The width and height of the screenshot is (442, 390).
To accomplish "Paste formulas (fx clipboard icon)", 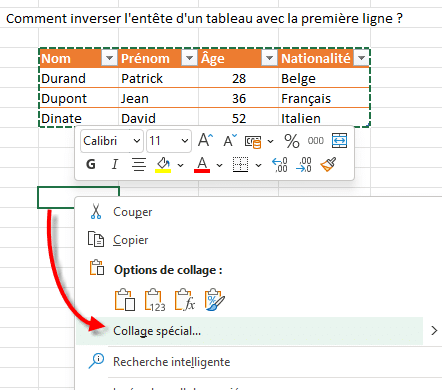I will [185, 300].
